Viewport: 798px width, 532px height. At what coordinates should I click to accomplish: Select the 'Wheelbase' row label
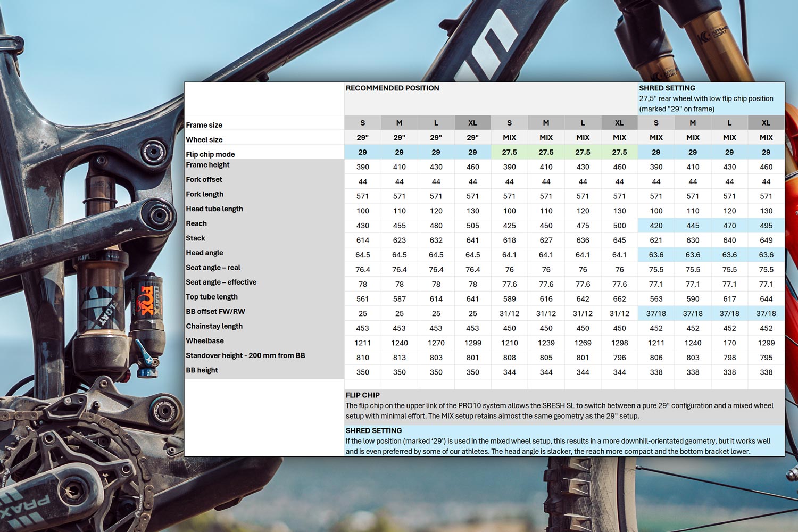[x=205, y=341]
